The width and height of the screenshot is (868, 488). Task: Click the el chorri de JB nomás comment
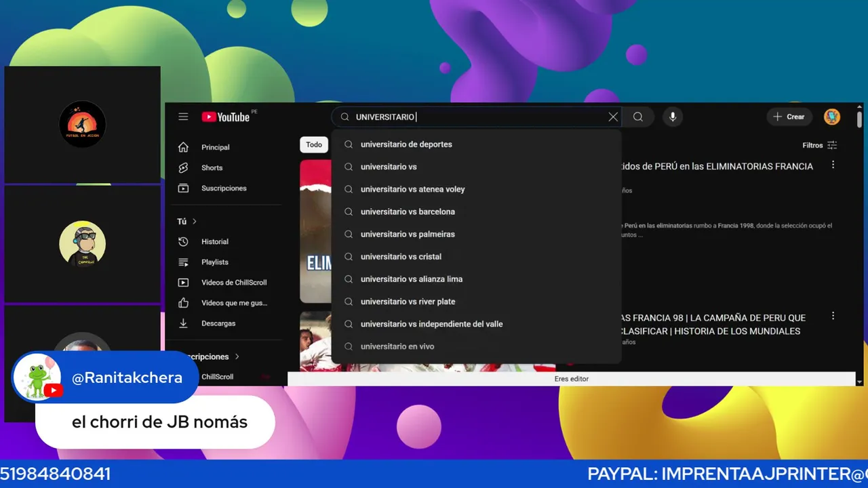tap(159, 422)
